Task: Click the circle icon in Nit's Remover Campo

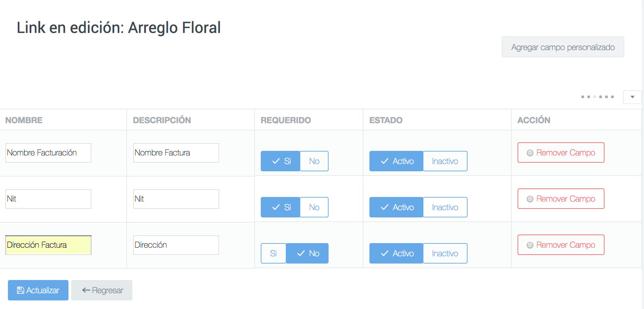Action: 530,199
